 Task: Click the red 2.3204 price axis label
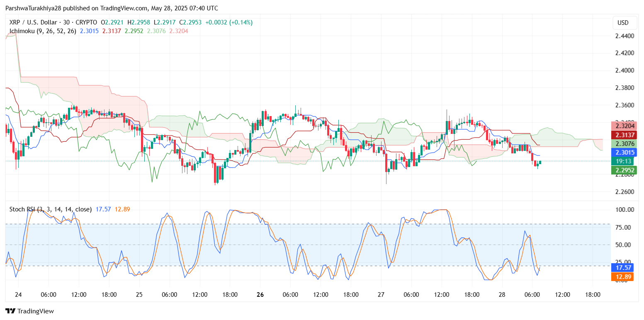pos(623,126)
